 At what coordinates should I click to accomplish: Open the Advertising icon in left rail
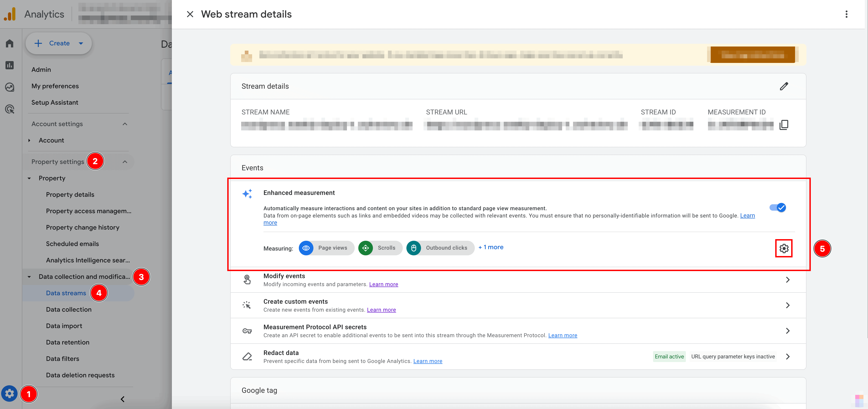pyautogui.click(x=9, y=109)
